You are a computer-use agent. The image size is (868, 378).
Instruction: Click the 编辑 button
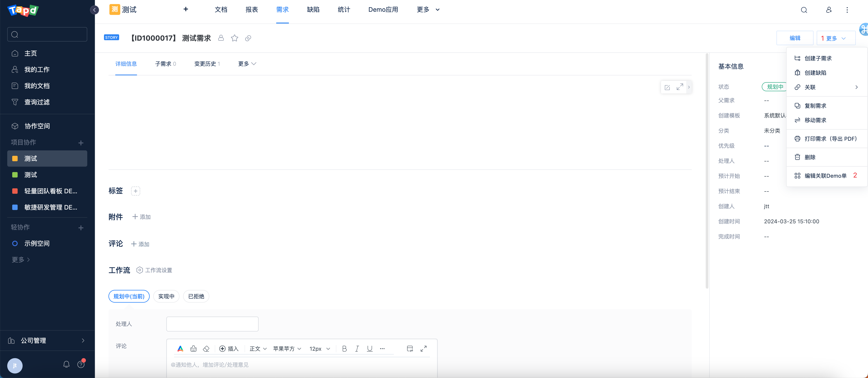(795, 38)
